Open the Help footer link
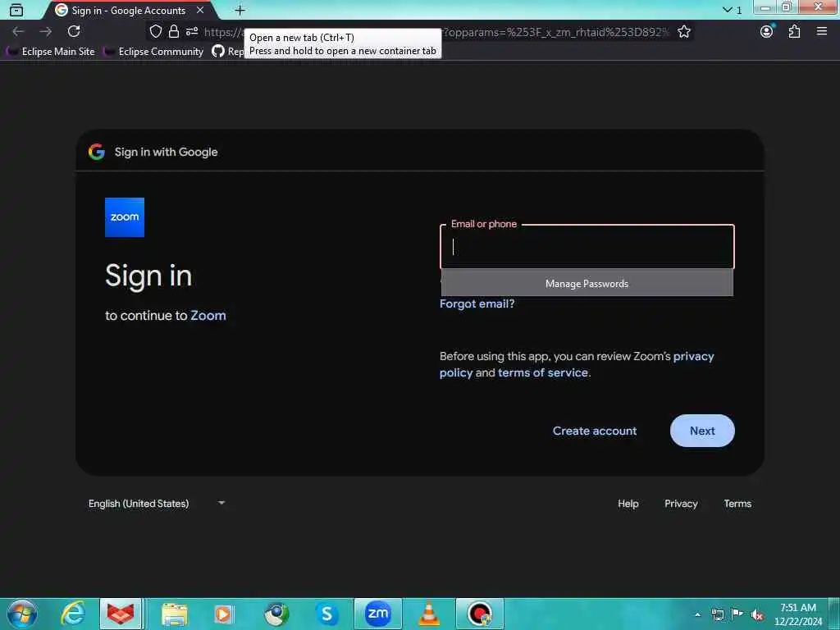The width and height of the screenshot is (840, 630). [x=628, y=504]
